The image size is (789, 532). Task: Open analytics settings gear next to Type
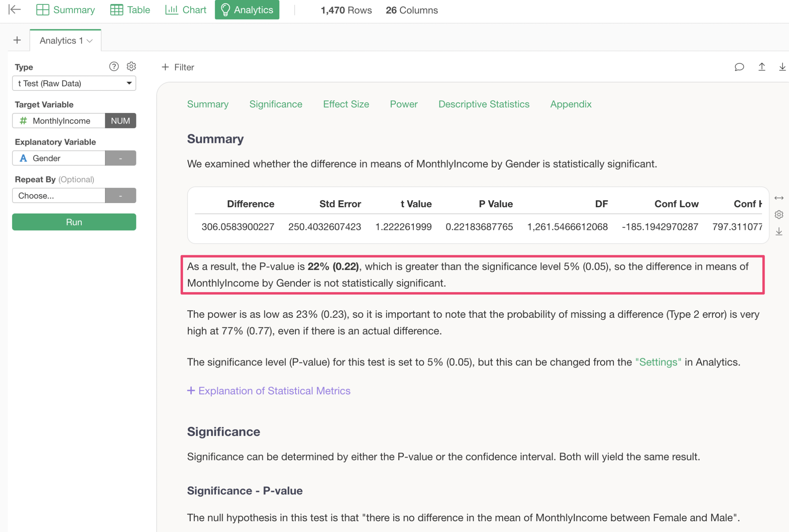pos(131,66)
